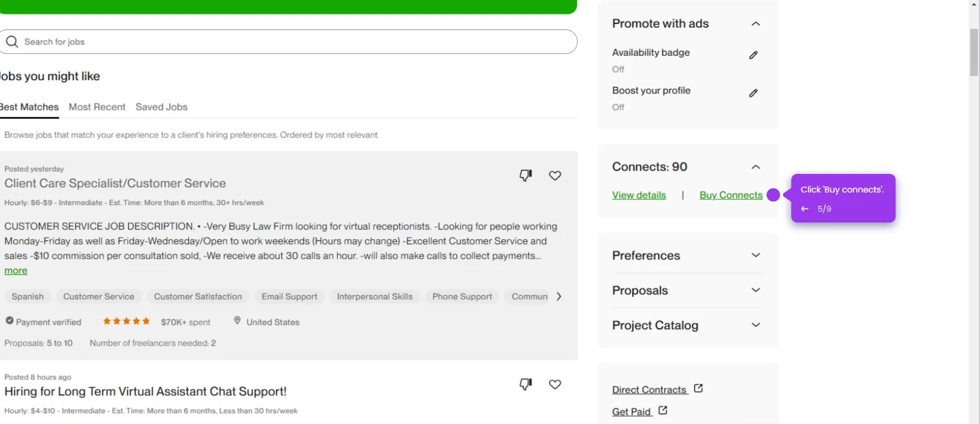
Task: Expand job description with more link
Action: [x=16, y=270]
